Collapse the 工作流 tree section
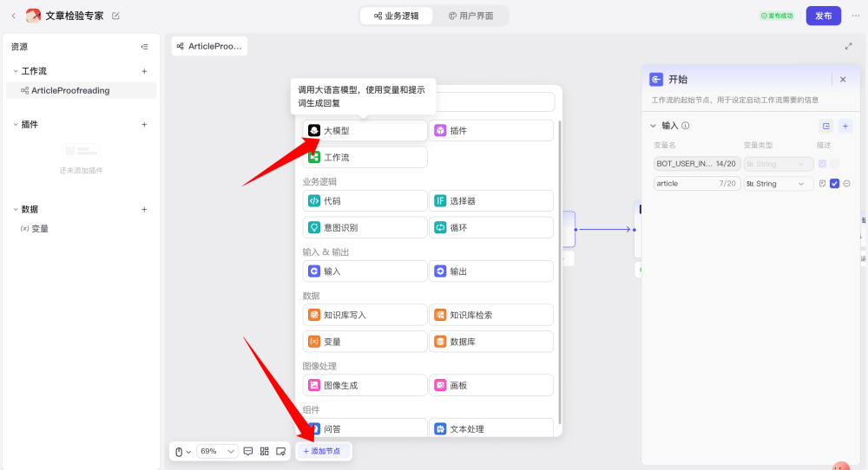 pyautogui.click(x=16, y=71)
